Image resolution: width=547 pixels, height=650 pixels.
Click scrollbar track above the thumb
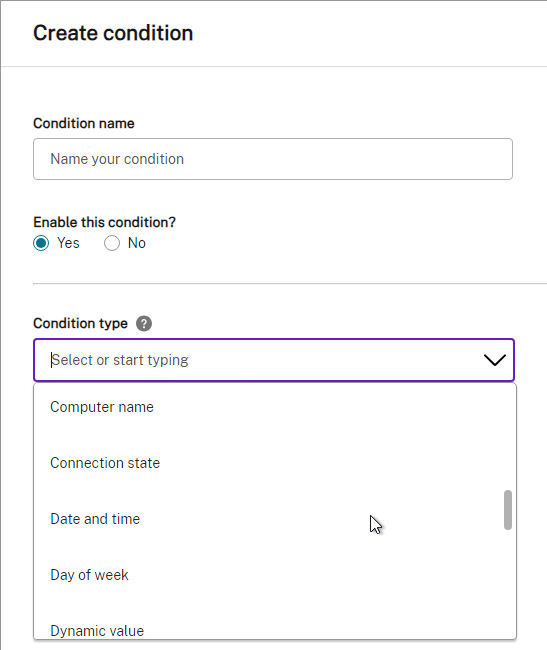pos(508,437)
